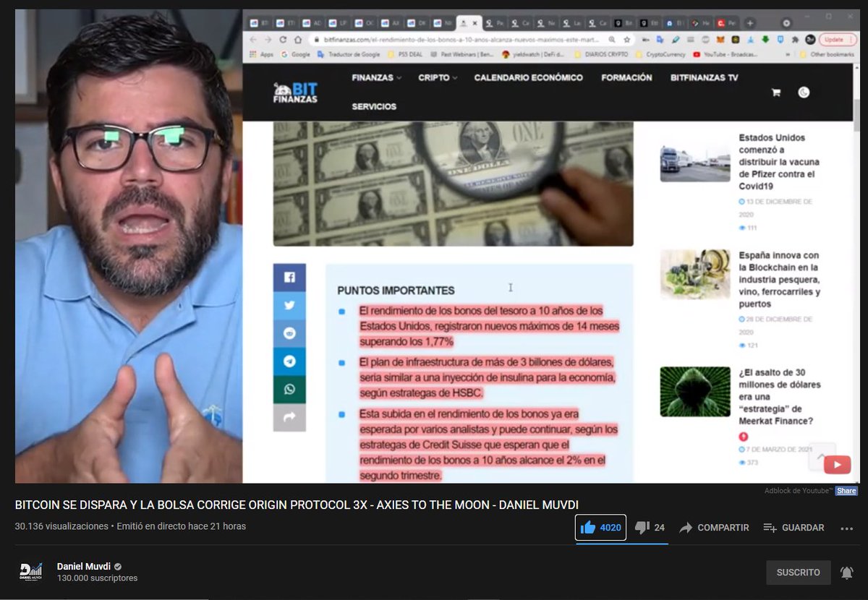Like the video with thumbs up

click(x=600, y=528)
